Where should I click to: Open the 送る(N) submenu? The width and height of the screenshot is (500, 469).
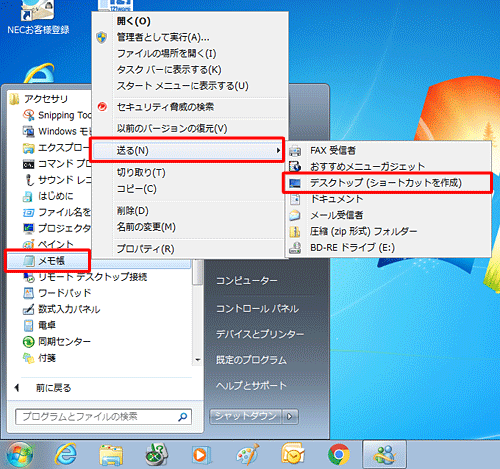(x=187, y=150)
